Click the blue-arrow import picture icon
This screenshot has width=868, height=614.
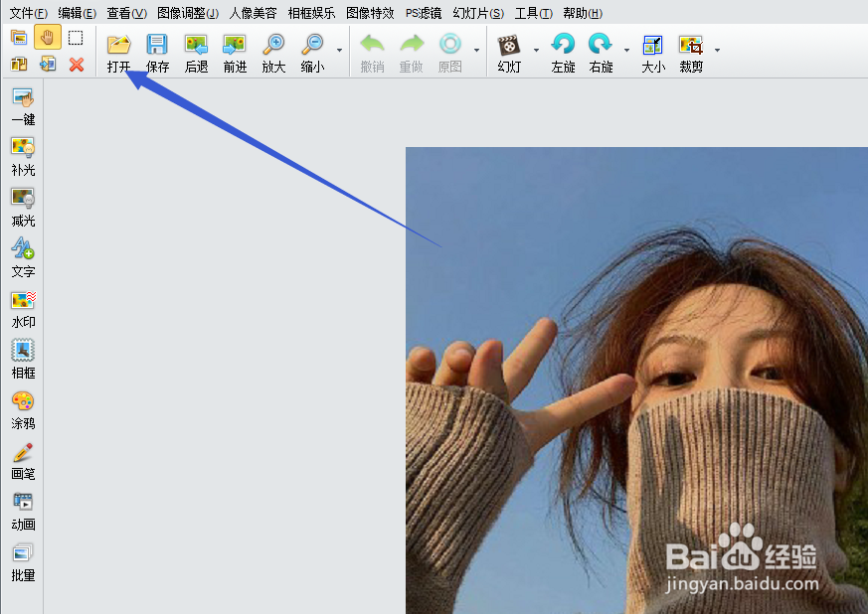point(48,65)
